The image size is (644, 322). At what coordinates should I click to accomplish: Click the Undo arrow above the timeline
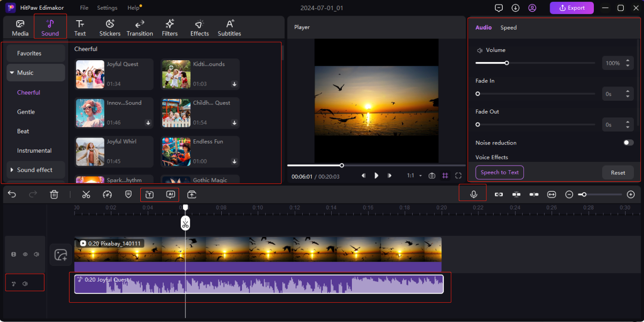pos(12,194)
